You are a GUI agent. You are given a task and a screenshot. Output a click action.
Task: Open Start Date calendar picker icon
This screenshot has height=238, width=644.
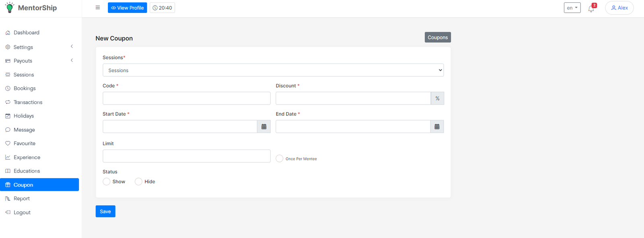[x=264, y=127]
